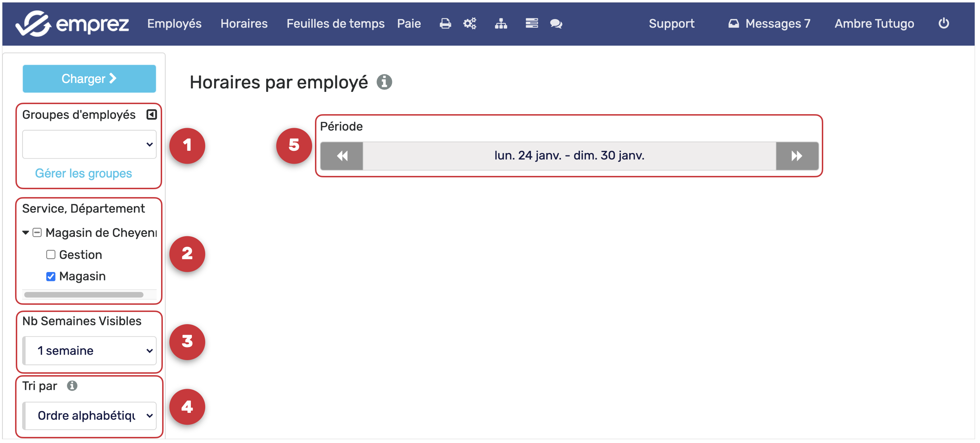
Task: Click the Gérer les groupes link
Action: click(83, 173)
